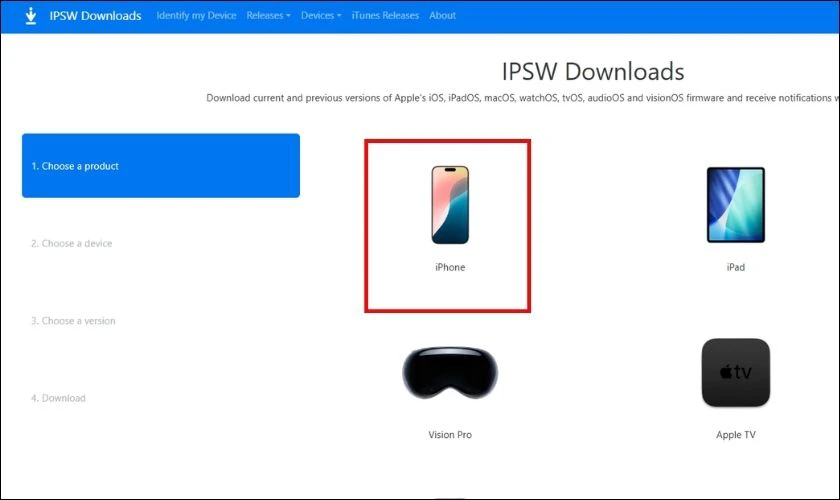Select step 3. Choose a version
Image resolution: width=840 pixels, height=500 pixels.
[x=73, y=320]
